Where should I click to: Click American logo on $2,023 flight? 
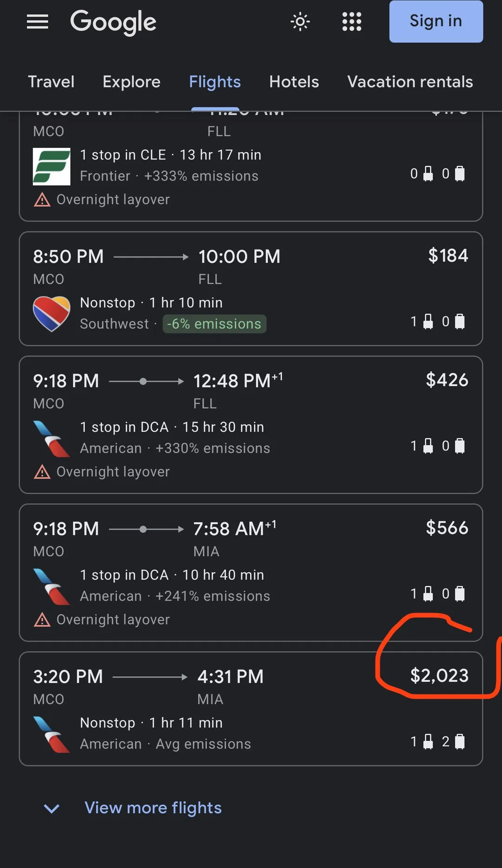[52, 734]
